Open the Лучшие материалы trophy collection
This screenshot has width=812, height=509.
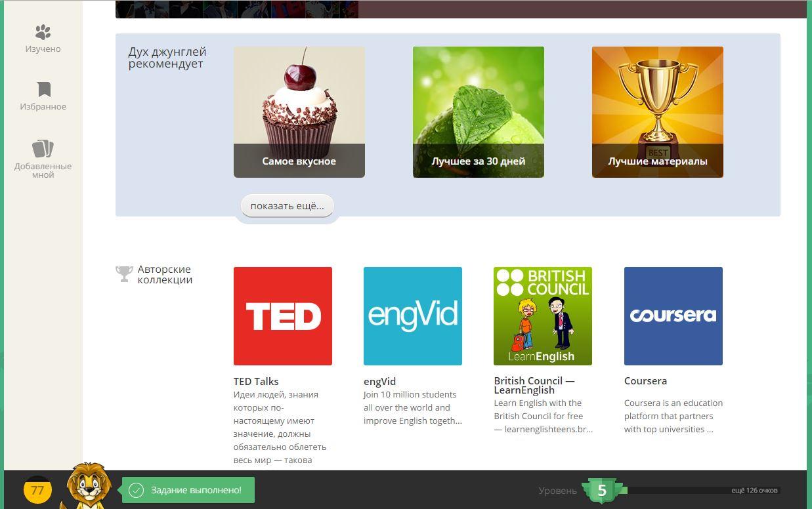pos(658,112)
